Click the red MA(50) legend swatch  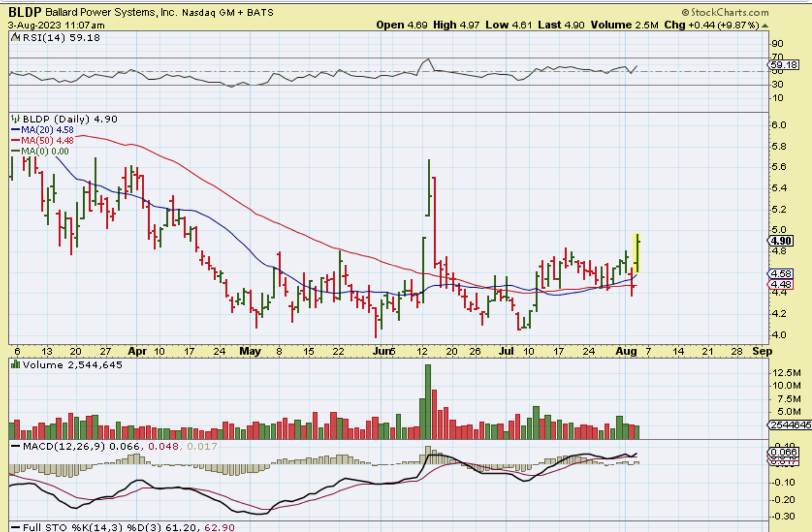click(x=15, y=141)
